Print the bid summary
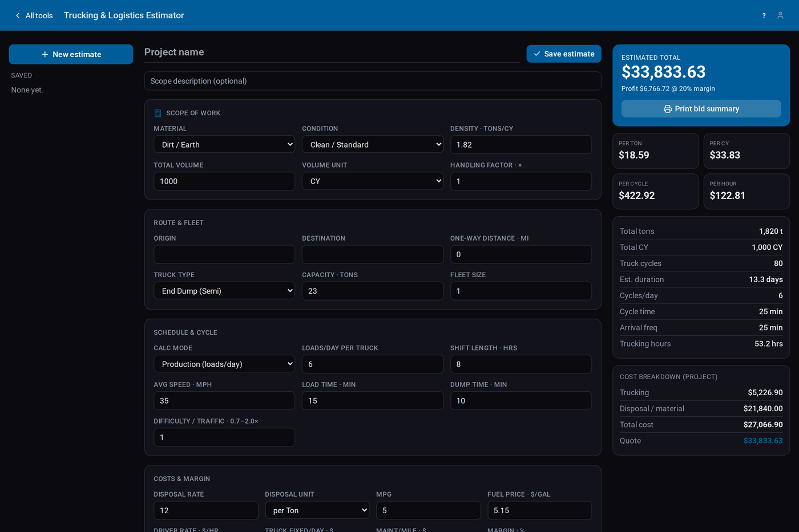Screen dimensions: 799x532 701,109
